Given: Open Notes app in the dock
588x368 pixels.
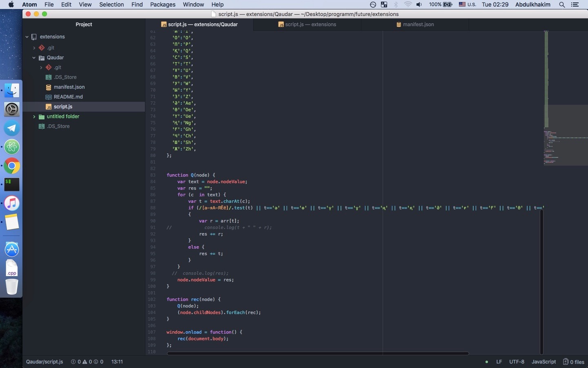Looking at the screenshot, I should coord(12,222).
